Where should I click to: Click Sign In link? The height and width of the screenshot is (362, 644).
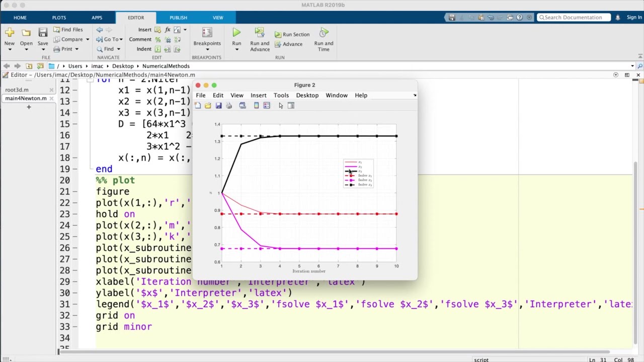634,17
